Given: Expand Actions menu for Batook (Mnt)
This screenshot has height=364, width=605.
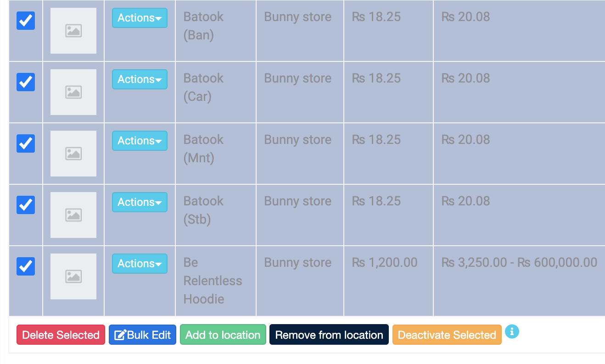Looking at the screenshot, I should point(140,141).
